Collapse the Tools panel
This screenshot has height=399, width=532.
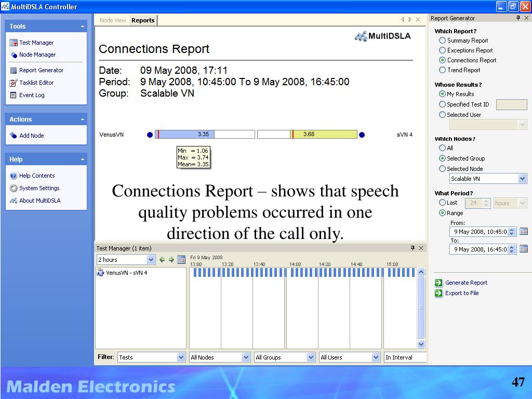pos(83,26)
